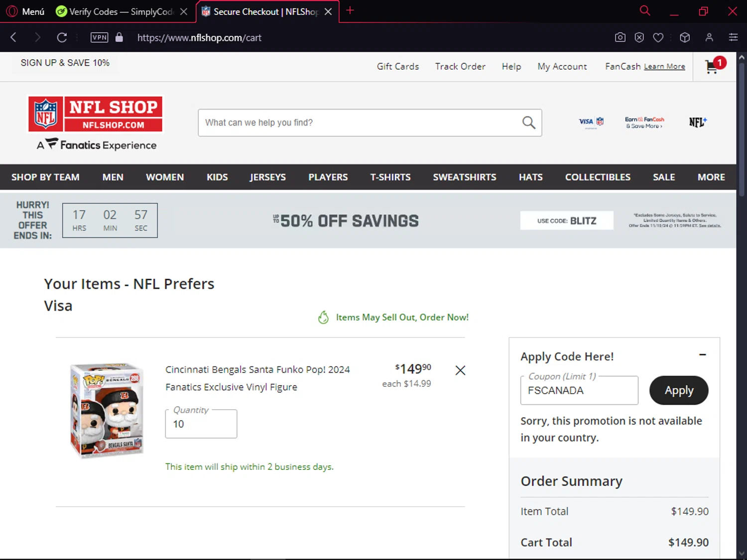Image resolution: width=747 pixels, height=560 pixels.
Task: Click FanCash Learn More link
Action: (x=664, y=67)
